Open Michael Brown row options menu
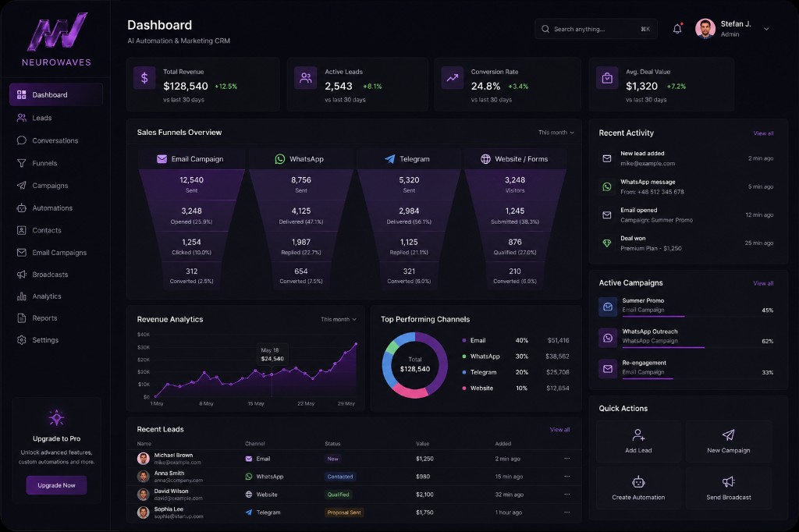Screen dimensions: 799x532 [x=567, y=459]
